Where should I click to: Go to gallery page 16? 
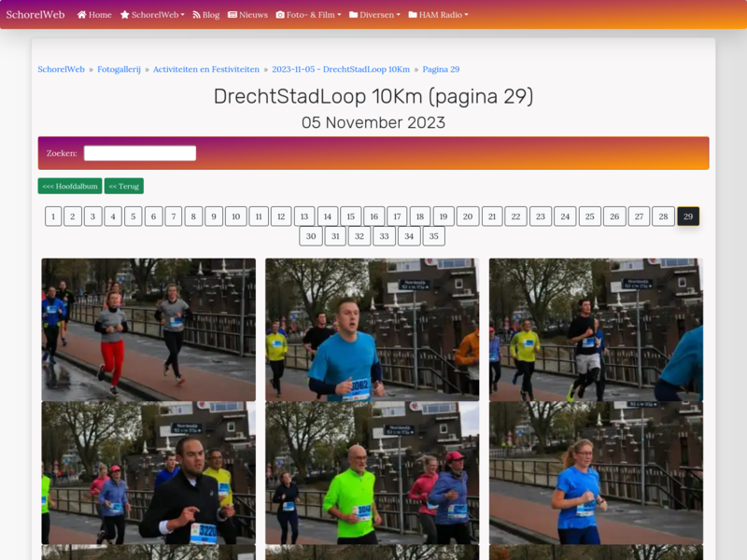tap(374, 217)
